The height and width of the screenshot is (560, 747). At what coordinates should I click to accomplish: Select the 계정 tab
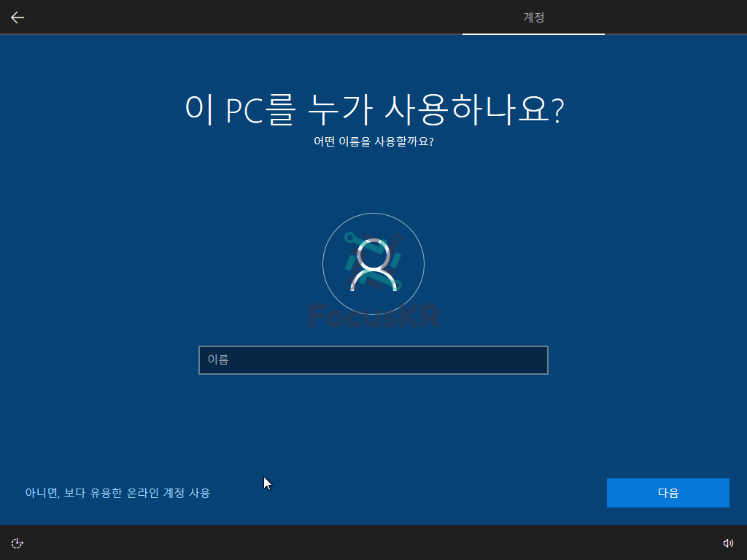coord(533,17)
